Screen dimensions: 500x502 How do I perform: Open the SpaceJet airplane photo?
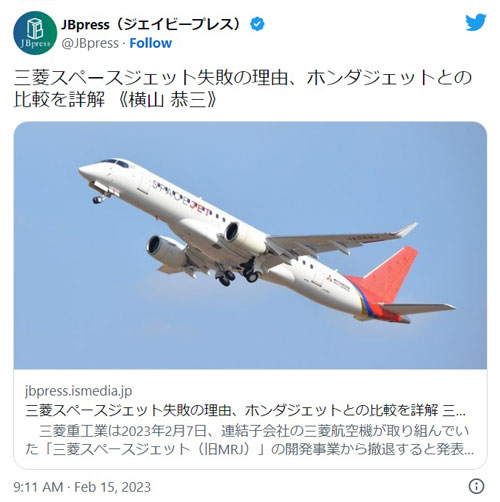coord(250,245)
